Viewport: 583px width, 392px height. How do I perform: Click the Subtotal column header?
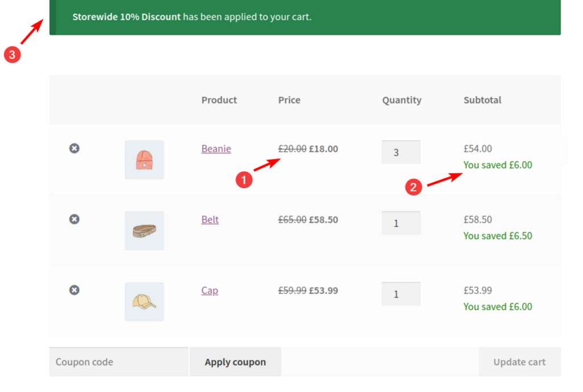(482, 100)
